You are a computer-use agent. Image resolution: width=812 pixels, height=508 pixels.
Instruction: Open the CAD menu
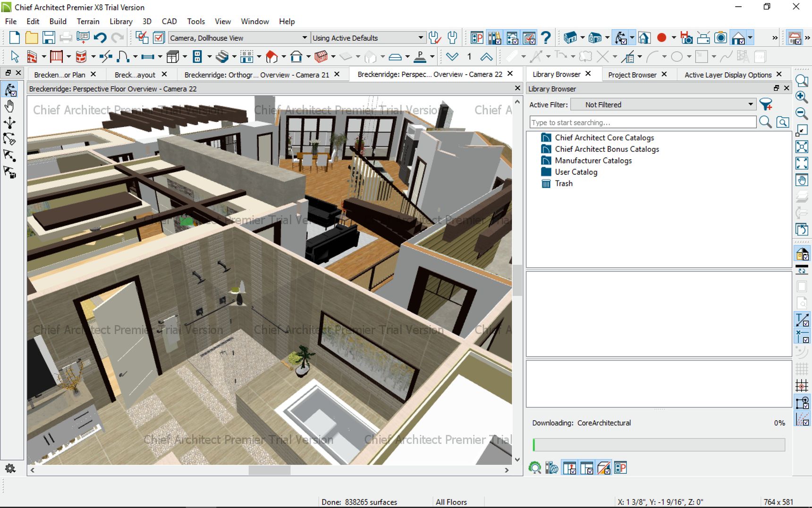[x=169, y=21]
